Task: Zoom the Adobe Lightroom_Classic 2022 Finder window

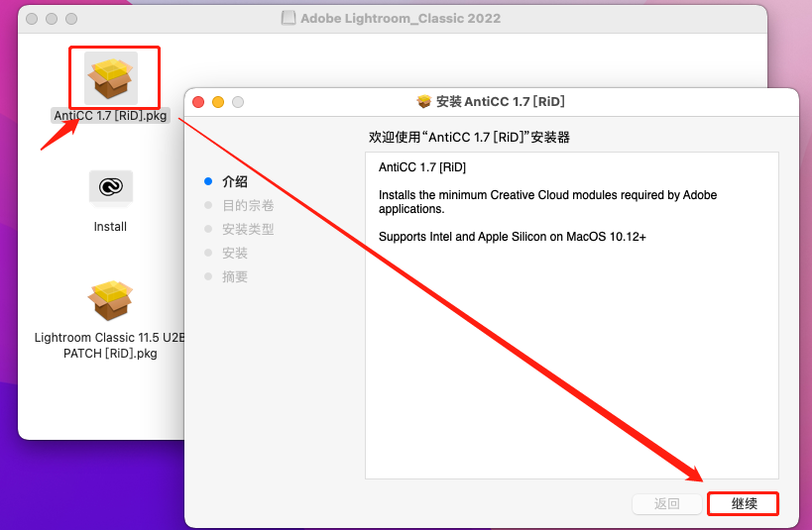Action: [71, 19]
